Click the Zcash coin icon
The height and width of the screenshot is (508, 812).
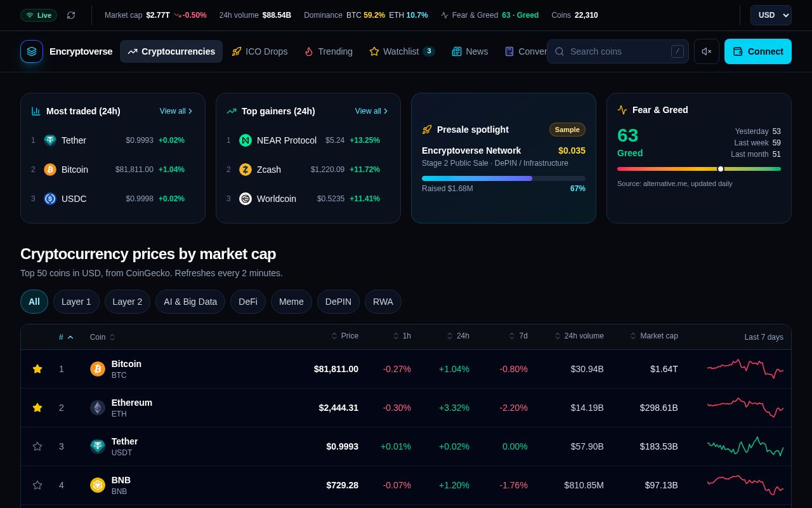tap(246, 170)
